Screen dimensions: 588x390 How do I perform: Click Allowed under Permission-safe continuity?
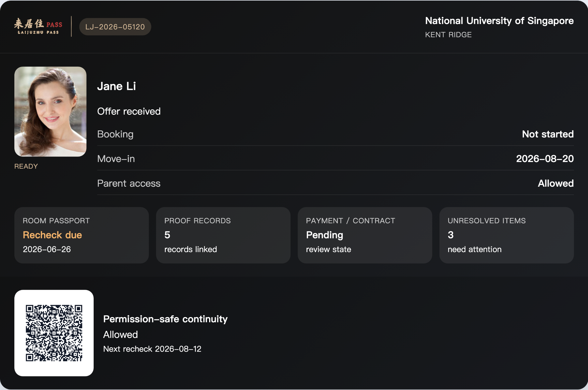pyautogui.click(x=120, y=334)
